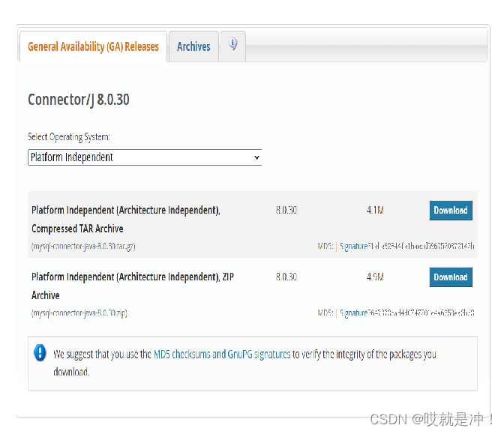
Task: Click mysql-connector-java-8.0.30.zip filename text
Action: click(79, 313)
